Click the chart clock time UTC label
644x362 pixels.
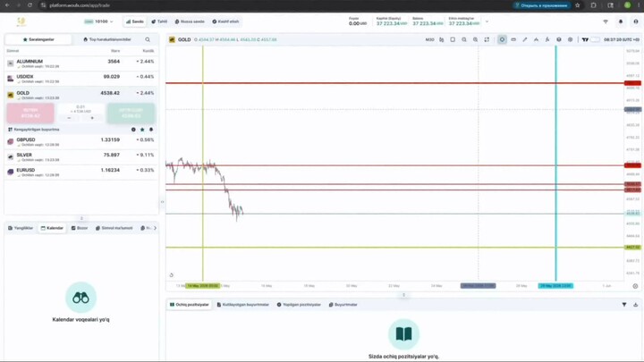tap(622, 40)
